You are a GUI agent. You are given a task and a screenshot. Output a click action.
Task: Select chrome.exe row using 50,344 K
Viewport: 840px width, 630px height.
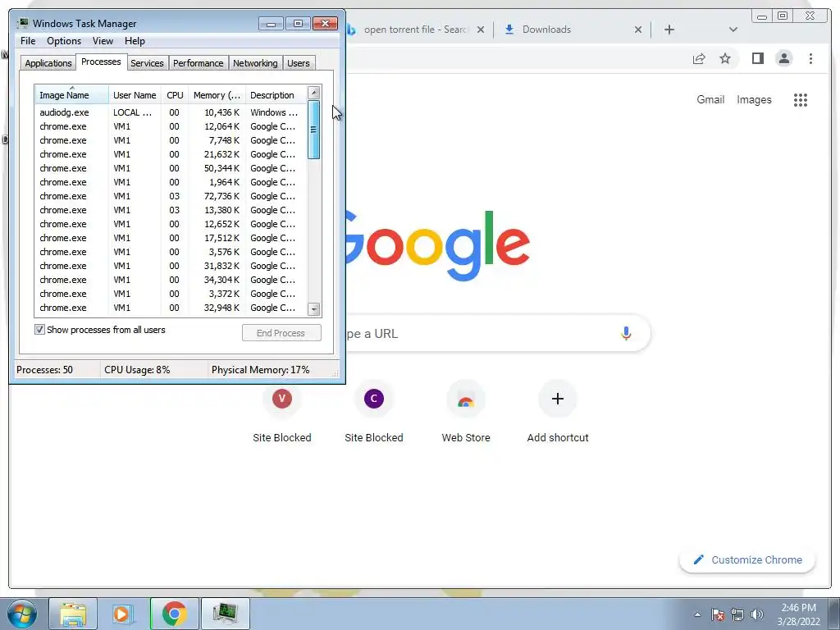tap(171, 168)
